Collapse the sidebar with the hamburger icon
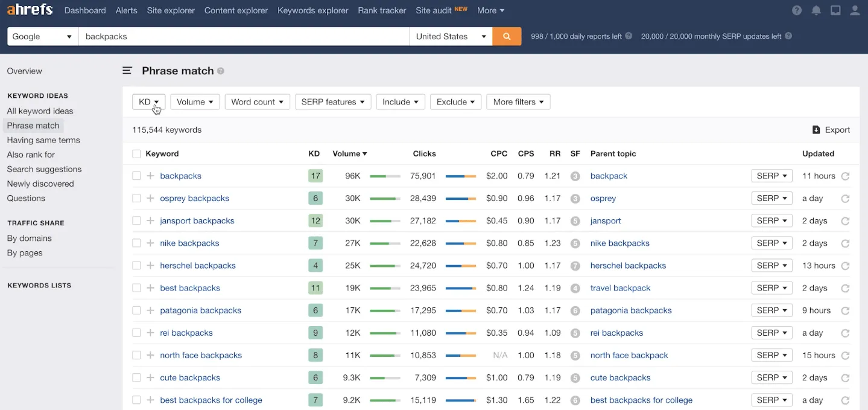 point(127,71)
